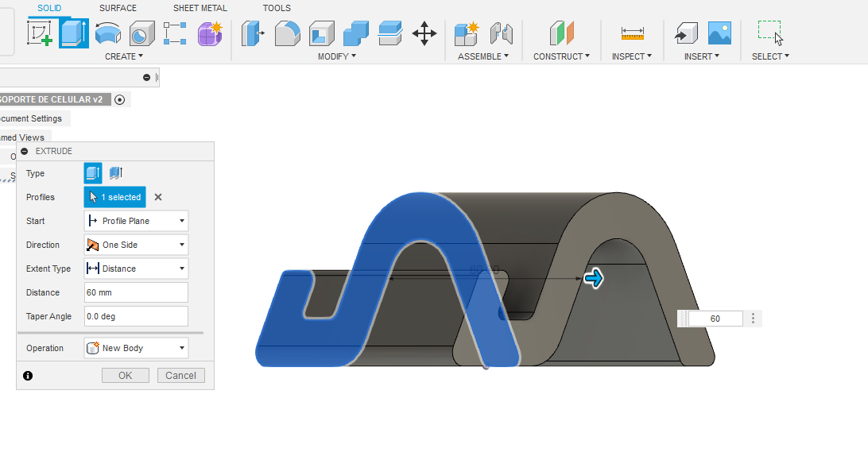Screen dimensions: 868x456
Task: Select the Rectangular Pattern tool
Action: 175,33
